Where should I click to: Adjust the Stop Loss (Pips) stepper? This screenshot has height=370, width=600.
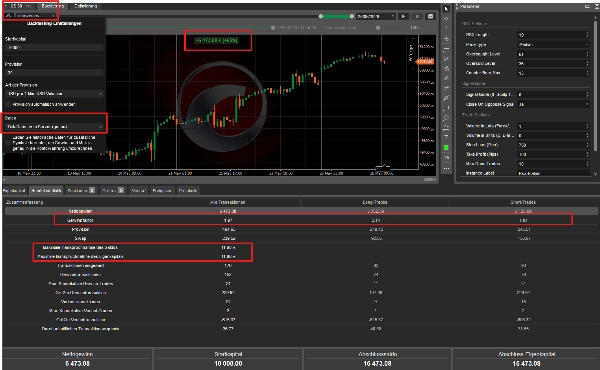[587, 145]
